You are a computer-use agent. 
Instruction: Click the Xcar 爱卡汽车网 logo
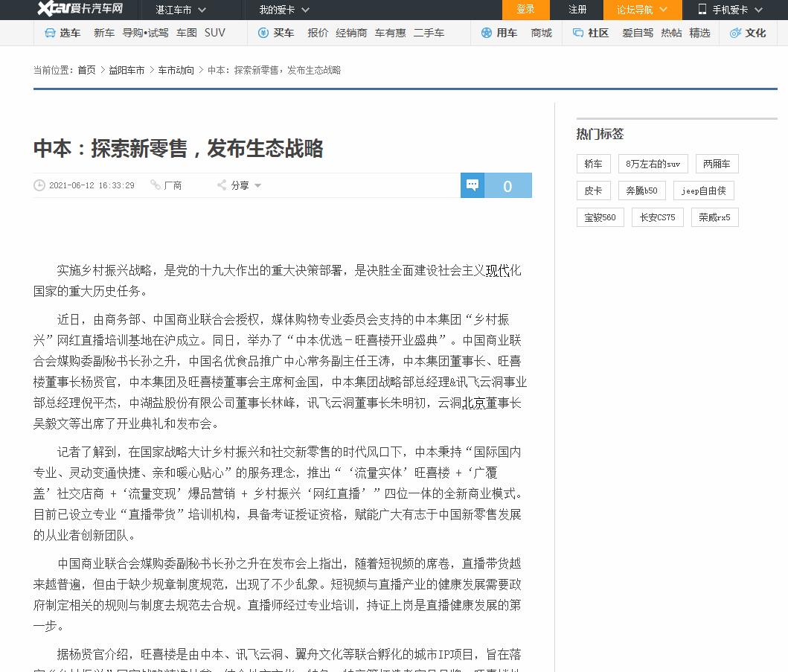click(x=80, y=8)
